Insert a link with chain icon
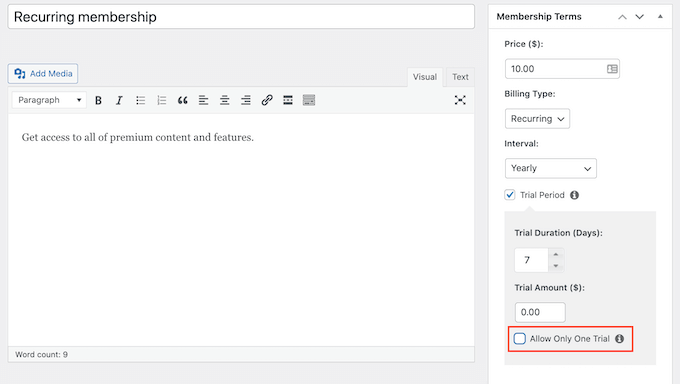This screenshot has height=384, width=680. click(267, 100)
